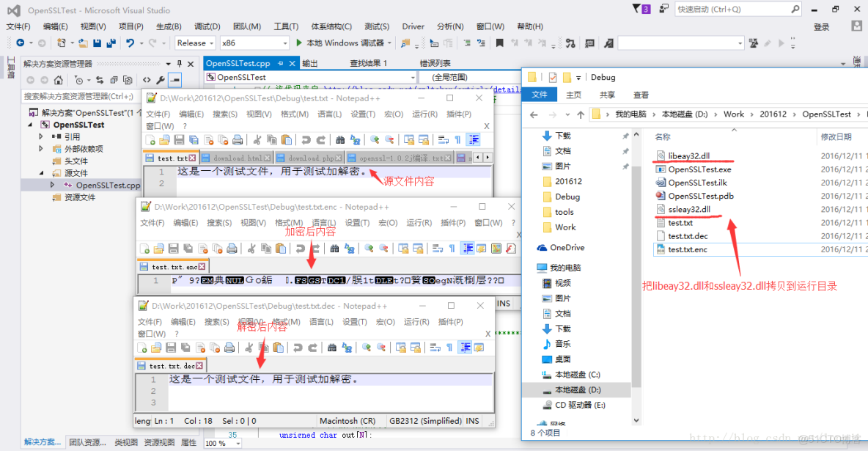Expand the 外部依赖项 tree node

pos(43,149)
